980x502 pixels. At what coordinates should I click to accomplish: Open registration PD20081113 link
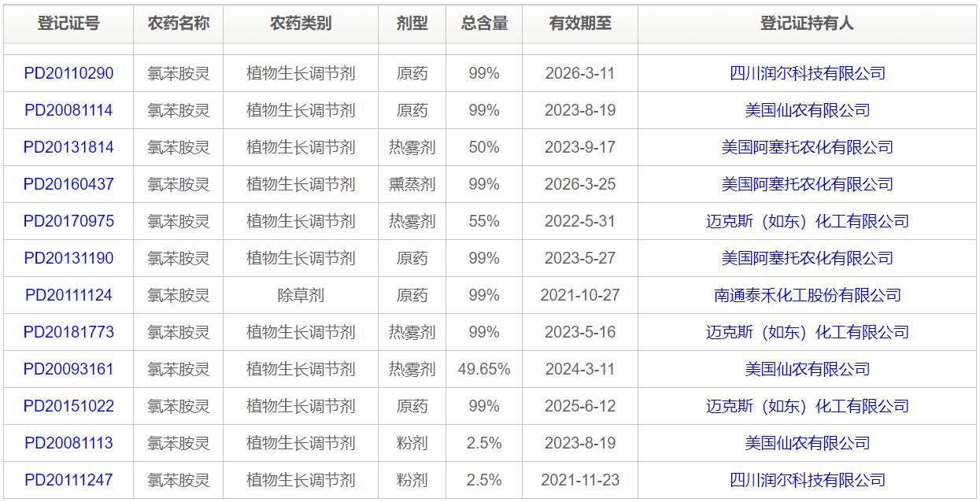pos(68,443)
